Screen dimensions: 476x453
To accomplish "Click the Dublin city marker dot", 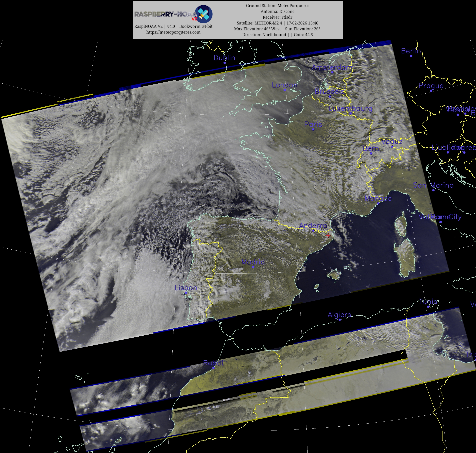I will click(224, 63).
